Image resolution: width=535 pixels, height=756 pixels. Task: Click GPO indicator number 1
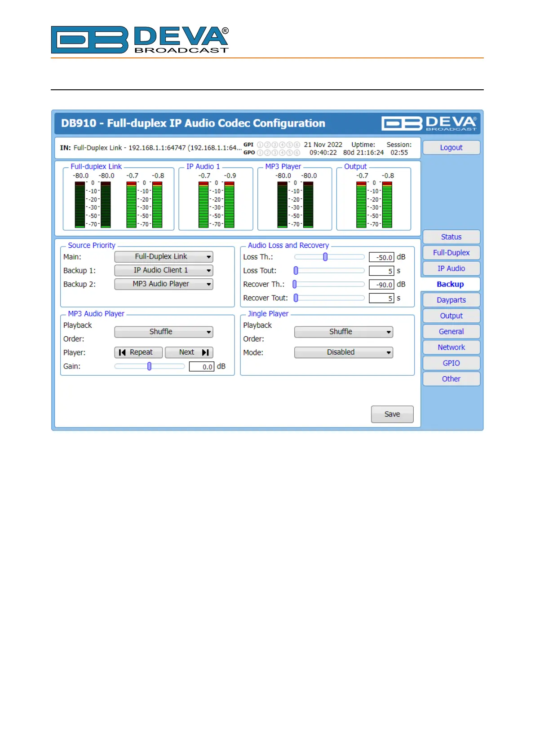(260, 153)
